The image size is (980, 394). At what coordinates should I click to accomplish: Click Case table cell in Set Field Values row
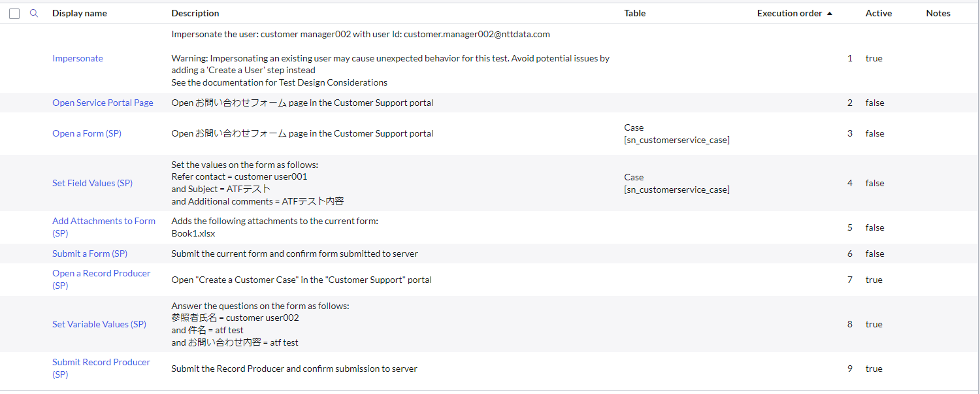pos(677,183)
